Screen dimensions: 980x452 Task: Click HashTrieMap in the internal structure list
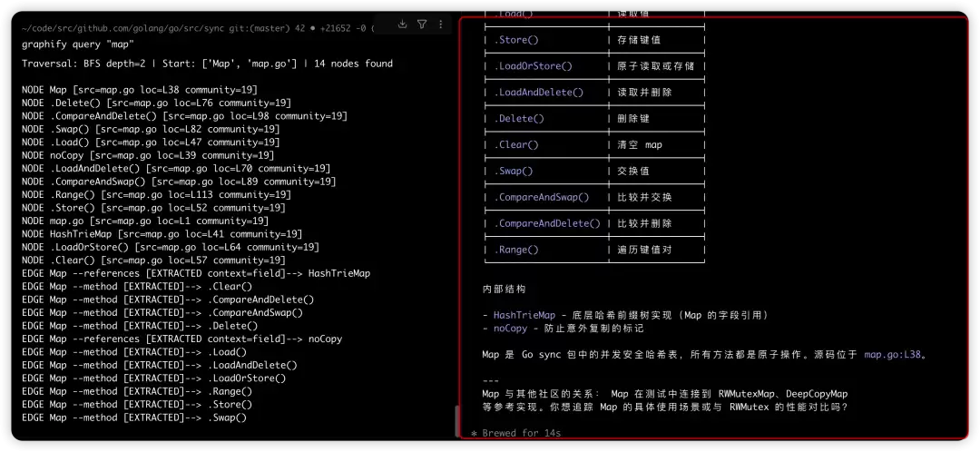point(524,315)
